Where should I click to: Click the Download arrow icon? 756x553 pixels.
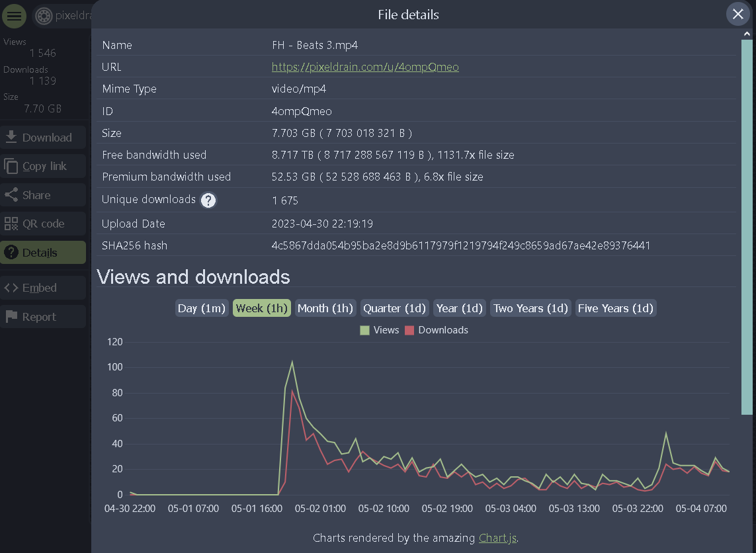[x=11, y=138]
